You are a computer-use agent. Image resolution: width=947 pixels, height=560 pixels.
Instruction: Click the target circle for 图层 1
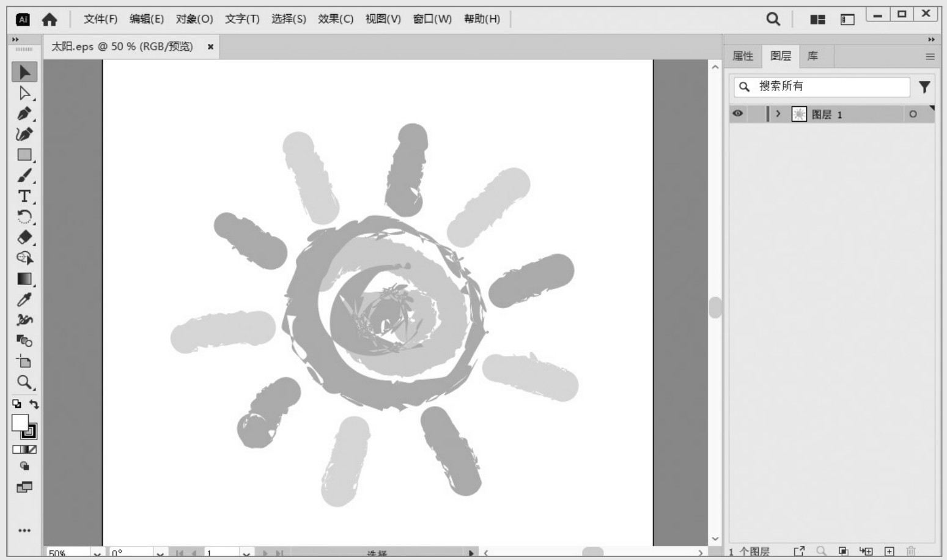coord(913,114)
